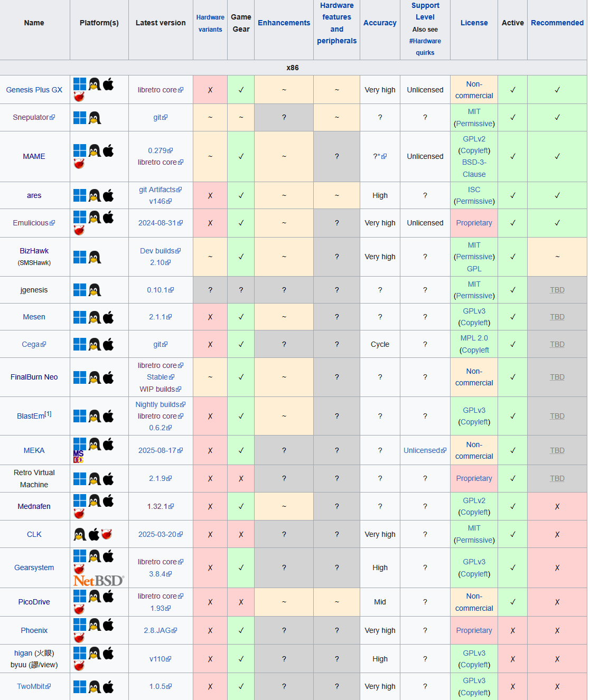Click the Recommended column header link
This screenshot has height=700, width=590.
click(x=557, y=23)
